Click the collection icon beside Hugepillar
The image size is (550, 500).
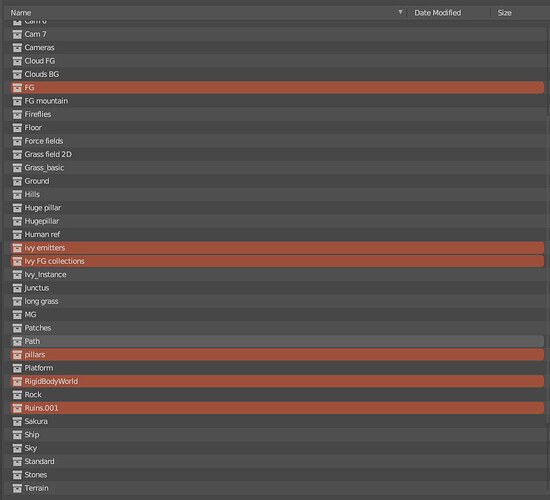click(17, 221)
